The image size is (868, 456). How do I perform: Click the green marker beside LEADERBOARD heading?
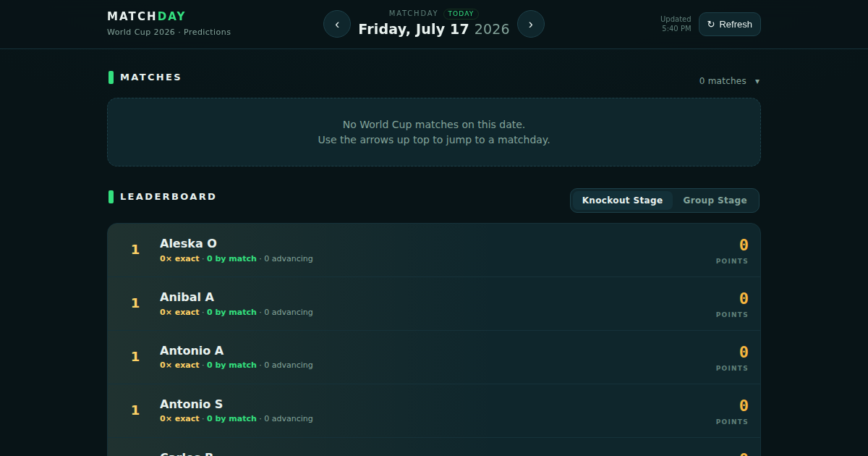tap(111, 197)
